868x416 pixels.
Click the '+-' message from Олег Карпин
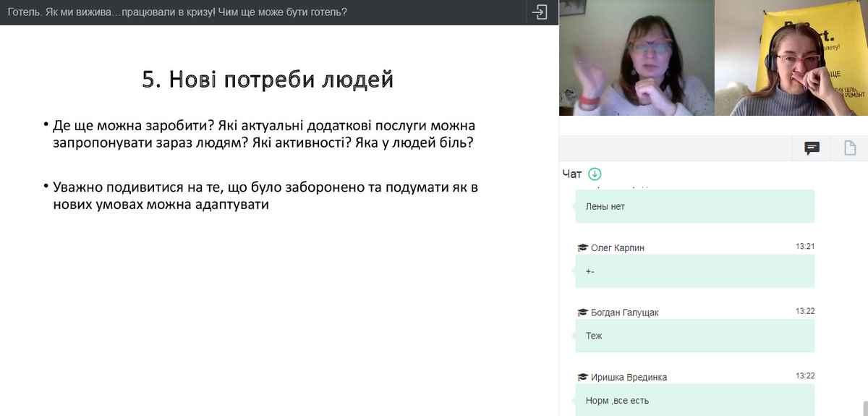694,271
